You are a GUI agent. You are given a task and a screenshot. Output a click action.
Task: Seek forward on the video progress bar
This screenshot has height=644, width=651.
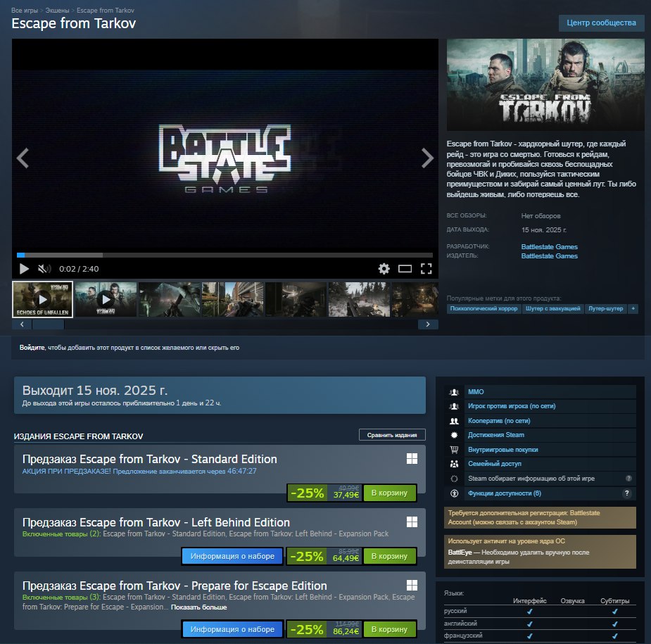[x=211, y=255]
